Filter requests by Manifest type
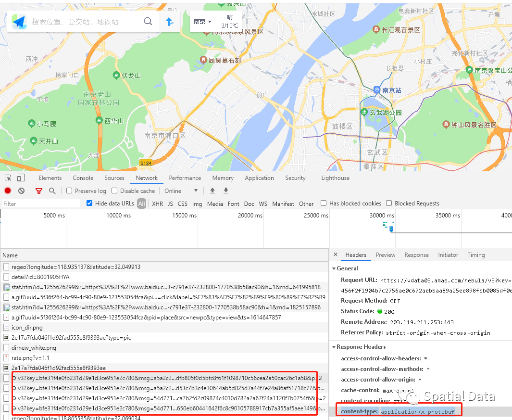512x420 pixels. coord(283,204)
